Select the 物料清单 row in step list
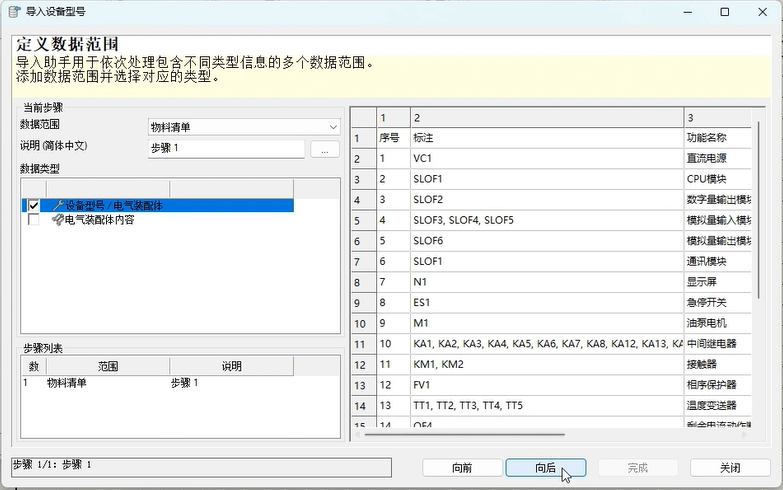 click(x=158, y=383)
